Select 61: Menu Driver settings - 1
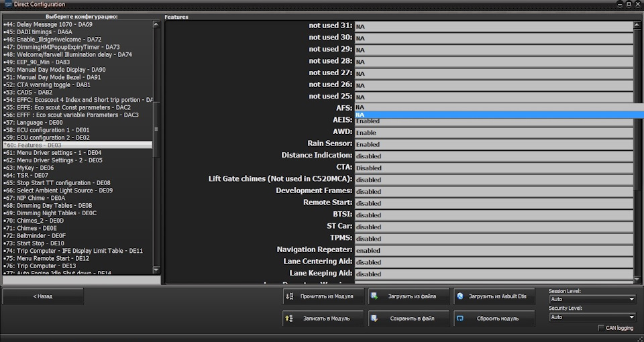Screen dimensions: 644x342 pyautogui.click(x=78, y=153)
